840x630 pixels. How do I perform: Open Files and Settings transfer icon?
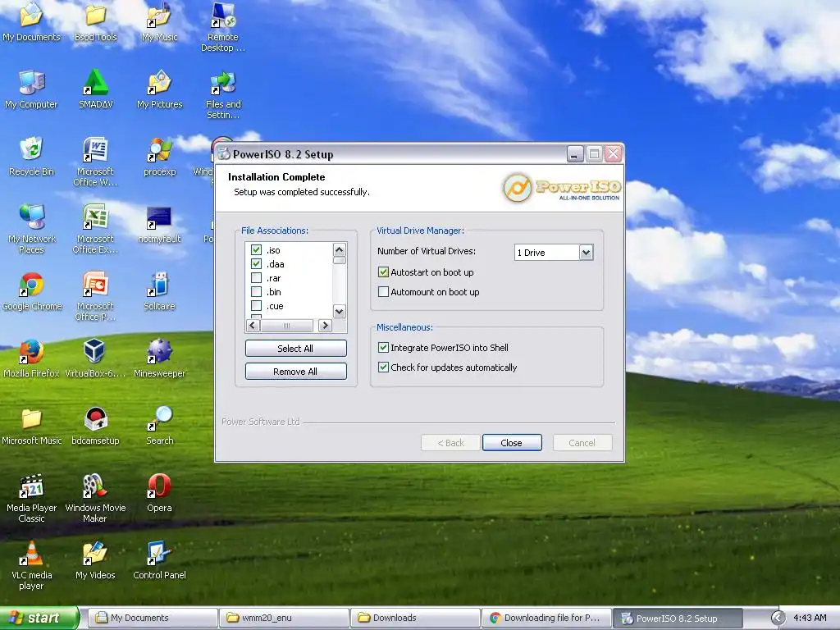point(223,94)
